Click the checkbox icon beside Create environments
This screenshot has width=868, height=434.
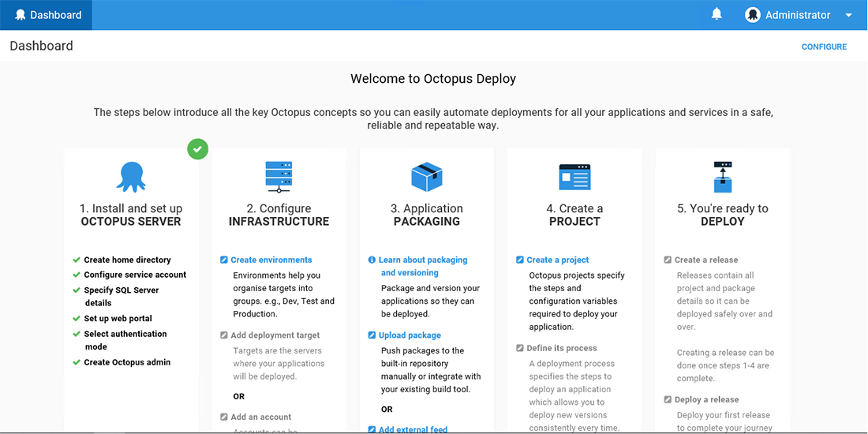pyautogui.click(x=224, y=260)
